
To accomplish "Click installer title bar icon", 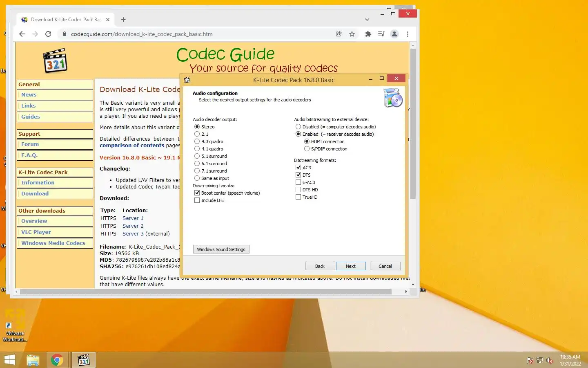I will [187, 80].
